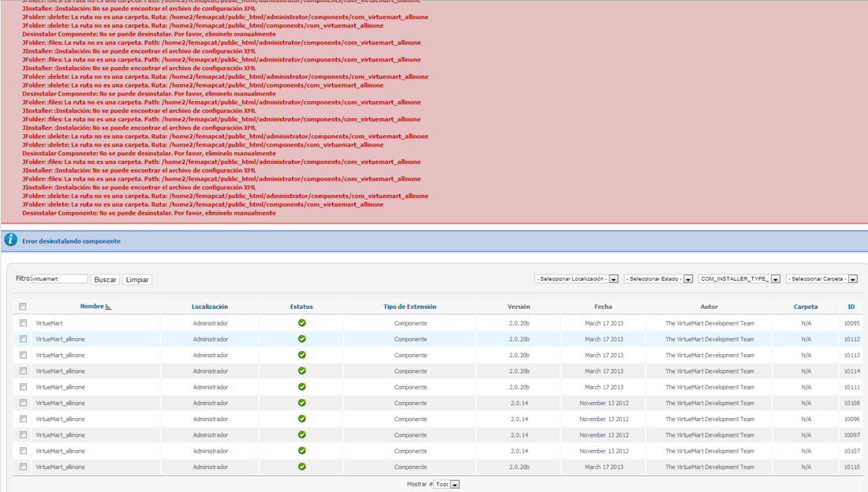Click VirtueMart_allinone name in row 10108

point(60,404)
